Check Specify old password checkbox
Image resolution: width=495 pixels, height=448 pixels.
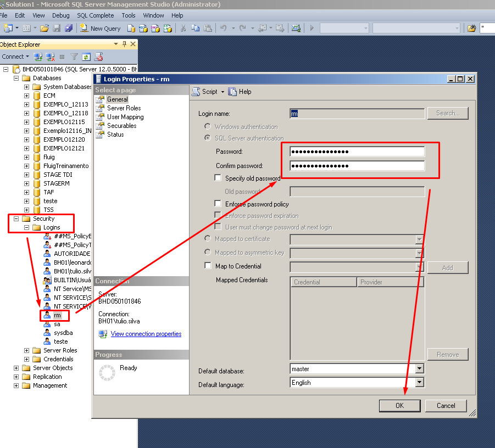point(218,178)
